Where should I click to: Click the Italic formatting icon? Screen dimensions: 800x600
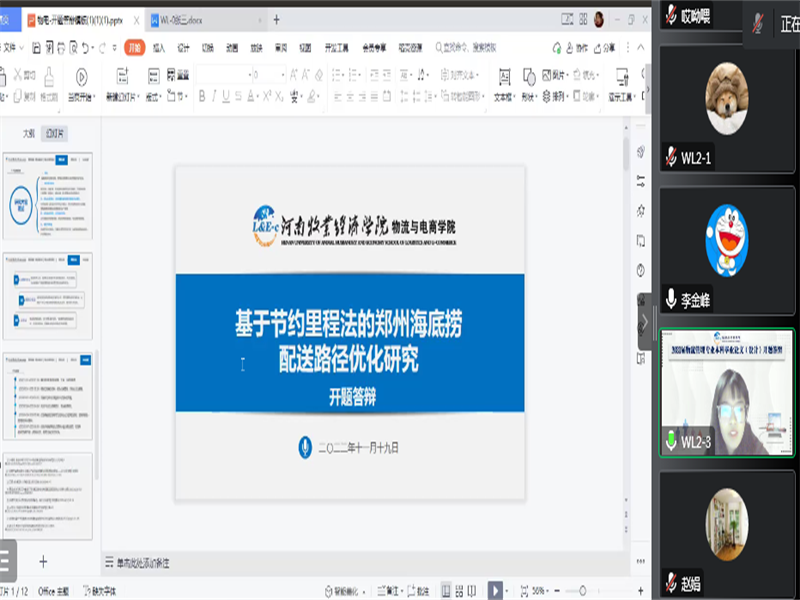tap(214, 96)
